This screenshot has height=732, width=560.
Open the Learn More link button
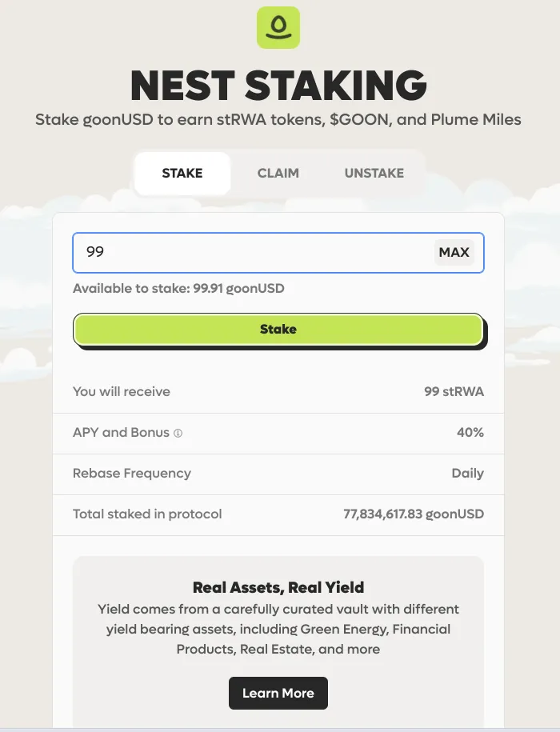(278, 694)
